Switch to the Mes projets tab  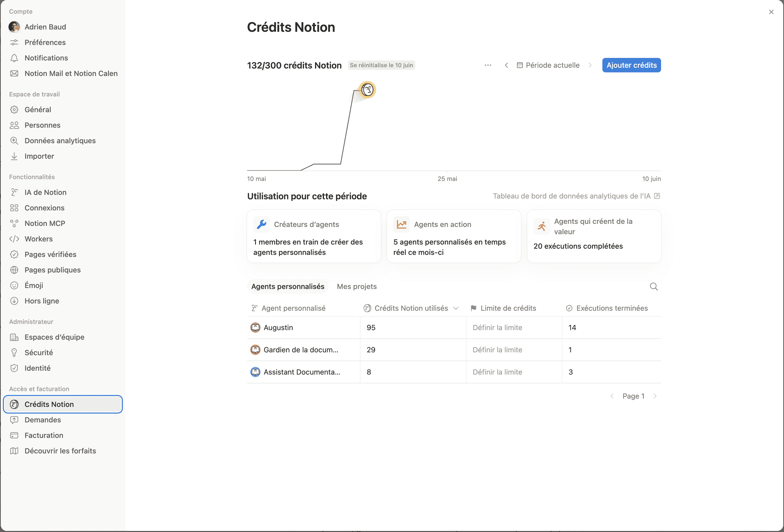pyautogui.click(x=357, y=287)
